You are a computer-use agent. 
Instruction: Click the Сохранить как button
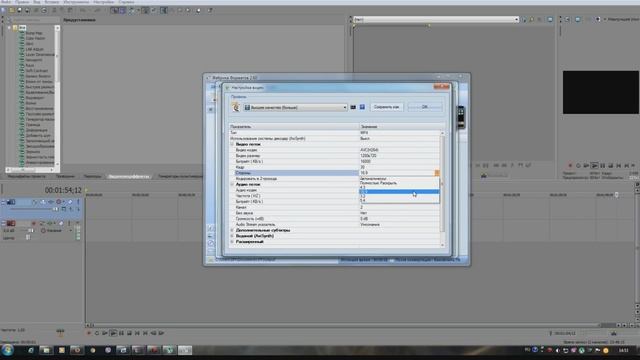[x=386, y=107]
